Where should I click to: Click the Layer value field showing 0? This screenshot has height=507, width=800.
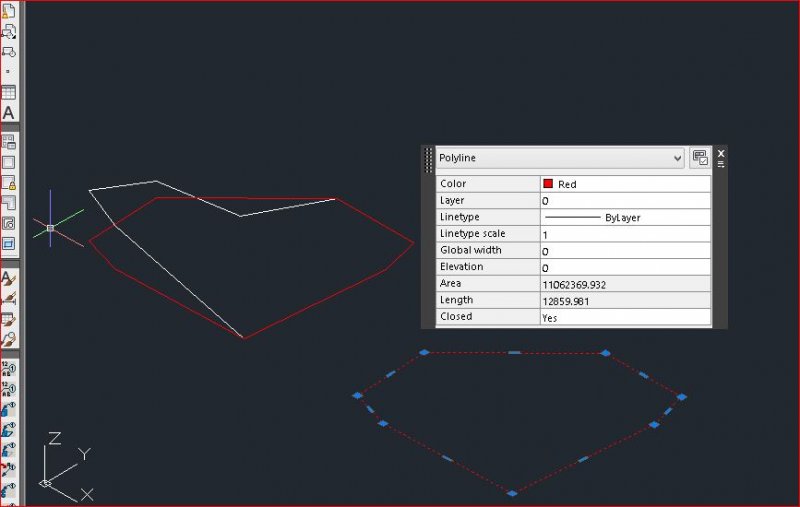click(626, 201)
